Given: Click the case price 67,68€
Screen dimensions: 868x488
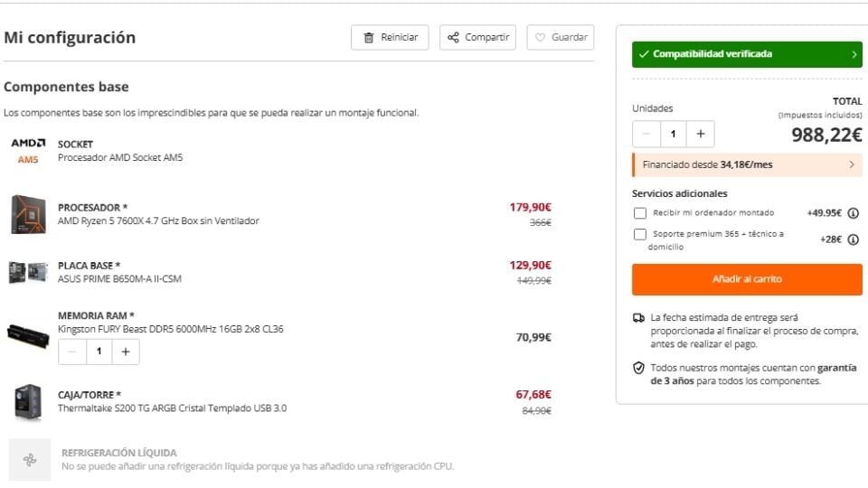Looking at the screenshot, I should pos(533,395).
